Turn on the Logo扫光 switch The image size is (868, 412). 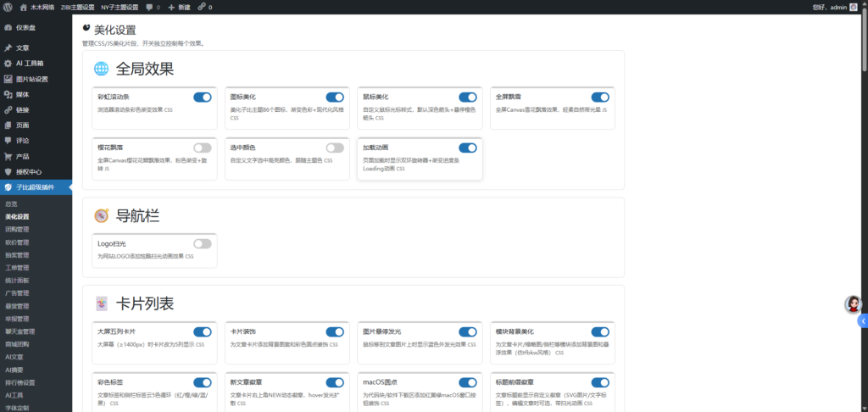pos(202,244)
